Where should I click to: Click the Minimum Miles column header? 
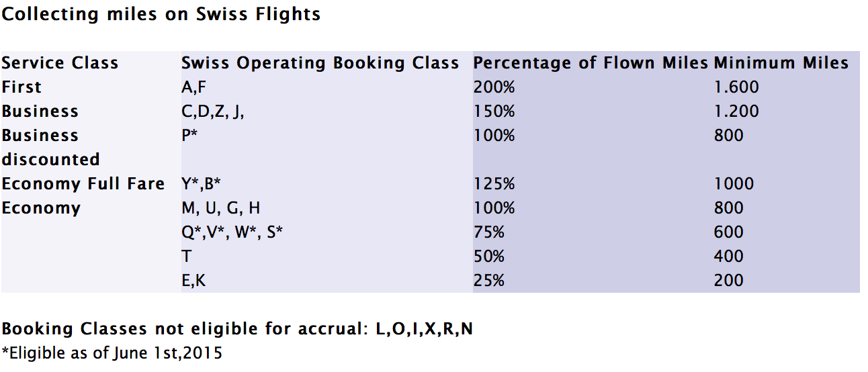click(781, 63)
